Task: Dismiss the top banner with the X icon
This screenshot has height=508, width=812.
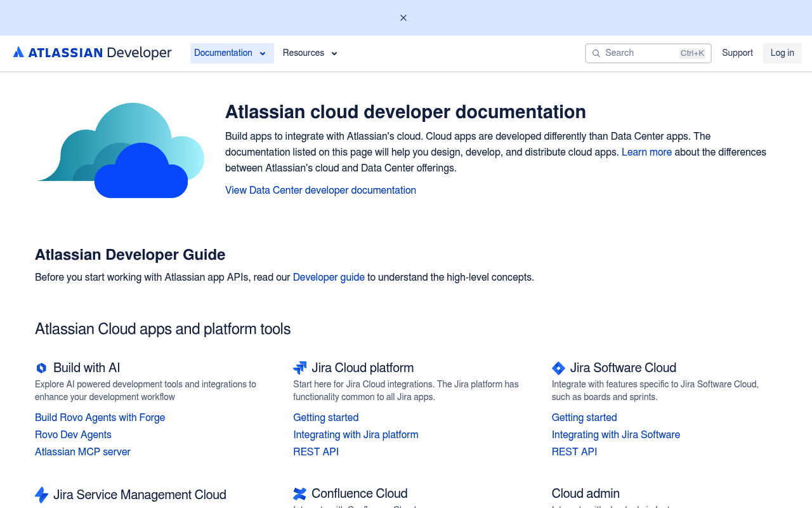Action: (403, 18)
